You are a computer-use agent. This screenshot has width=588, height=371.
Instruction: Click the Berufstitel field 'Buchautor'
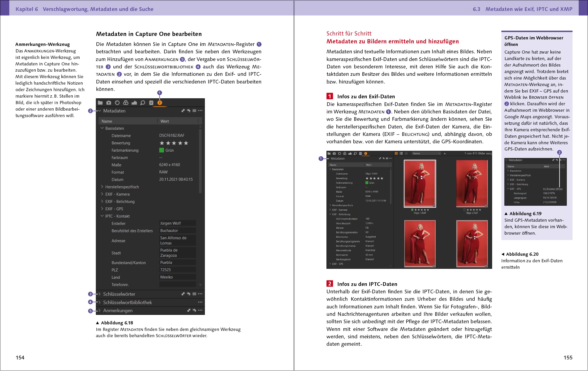click(x=178, y=230)
